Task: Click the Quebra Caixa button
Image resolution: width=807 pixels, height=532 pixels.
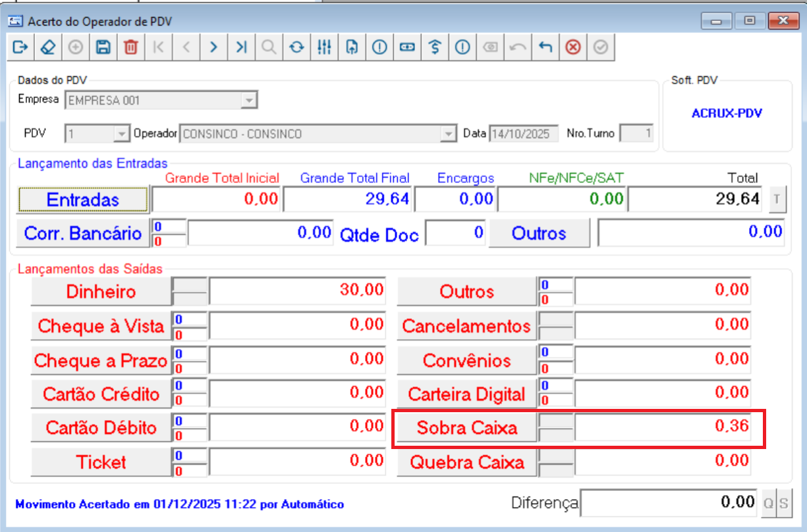Action: coord(467,462)
